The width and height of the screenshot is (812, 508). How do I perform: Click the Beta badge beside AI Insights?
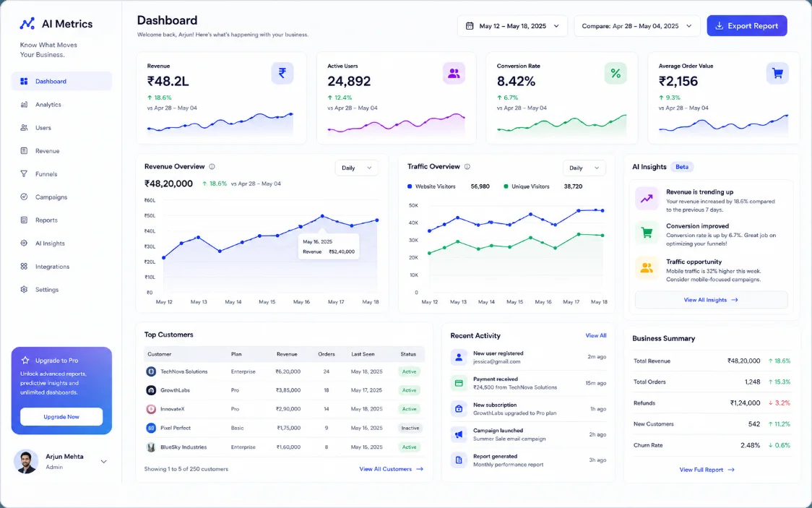[682, 167]
